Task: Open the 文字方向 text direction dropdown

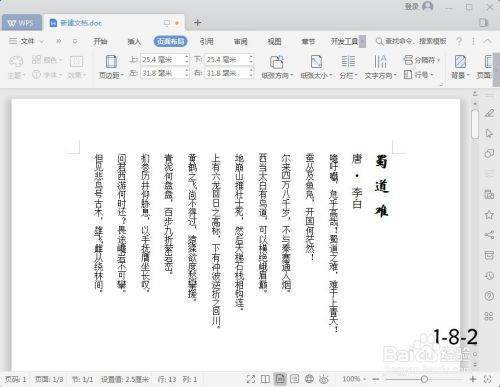Action: tap(380, 67)
